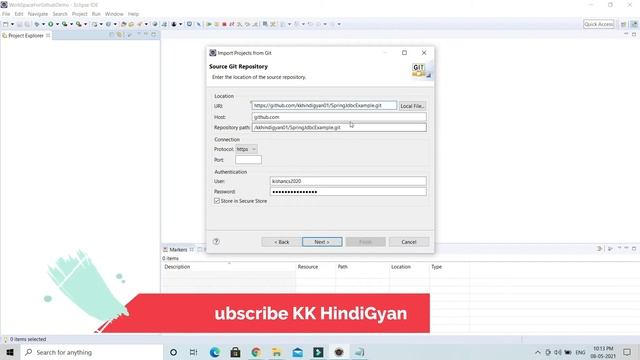Click the Password input field

(348, 191)
